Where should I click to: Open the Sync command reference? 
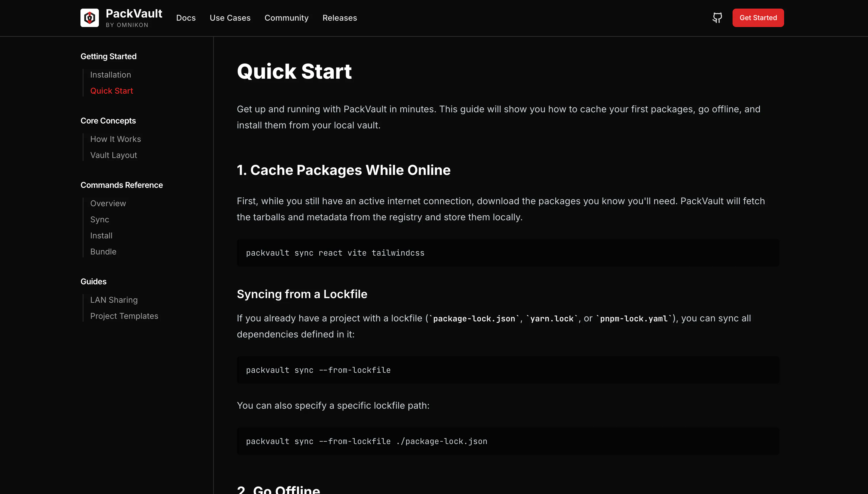[x=99, y=219]
